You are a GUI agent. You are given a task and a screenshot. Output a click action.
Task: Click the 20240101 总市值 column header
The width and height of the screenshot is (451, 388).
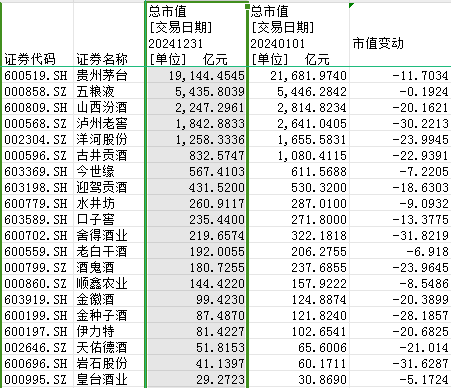pos(299,35)
